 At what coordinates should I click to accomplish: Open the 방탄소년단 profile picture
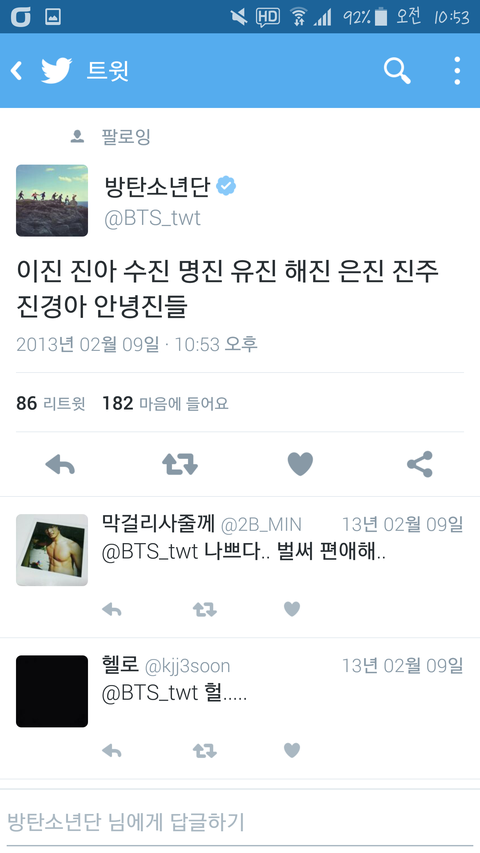(52, 200)
